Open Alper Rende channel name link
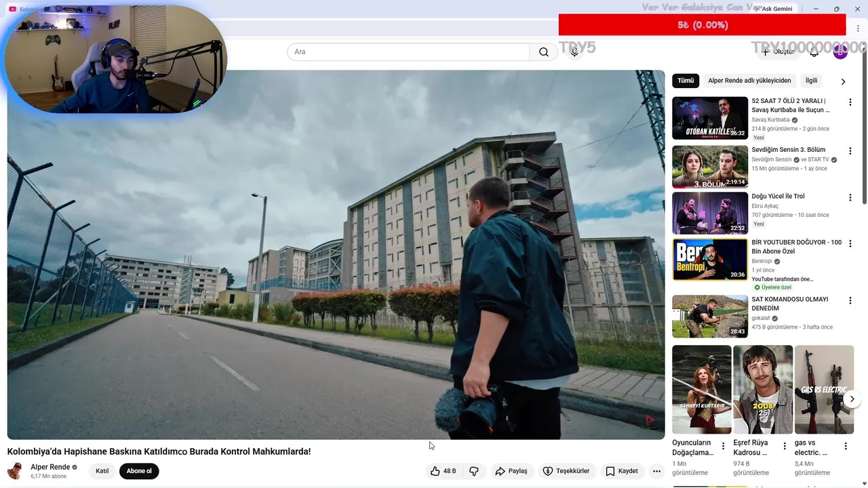The height and width of the screenshot is (488, 868). point(50,467)
